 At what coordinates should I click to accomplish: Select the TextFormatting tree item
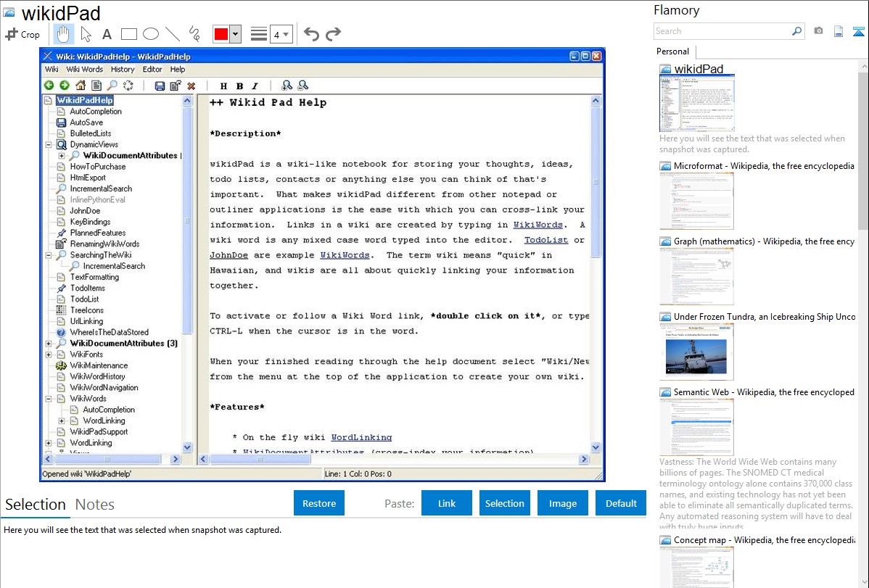pyautogui.click(x=94, y=277)
